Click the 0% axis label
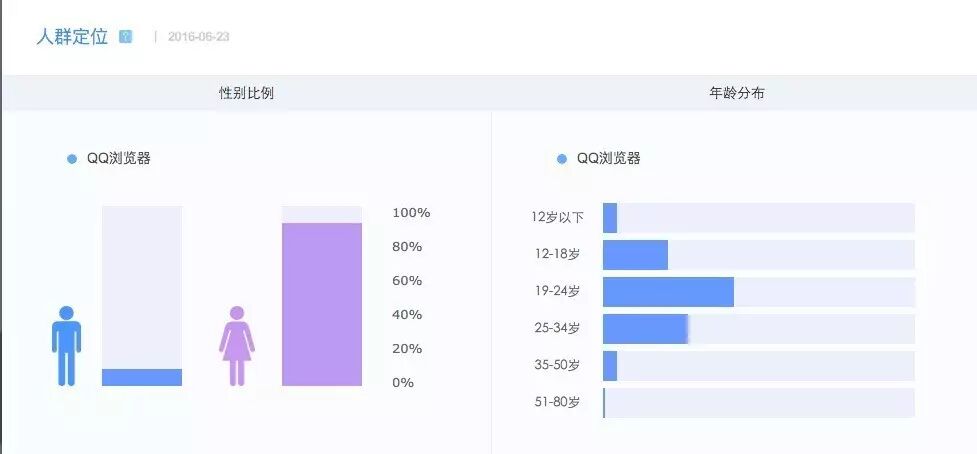The height and width of the screenshot is (454, 977). pyautogui.click(x=403, y=383)
